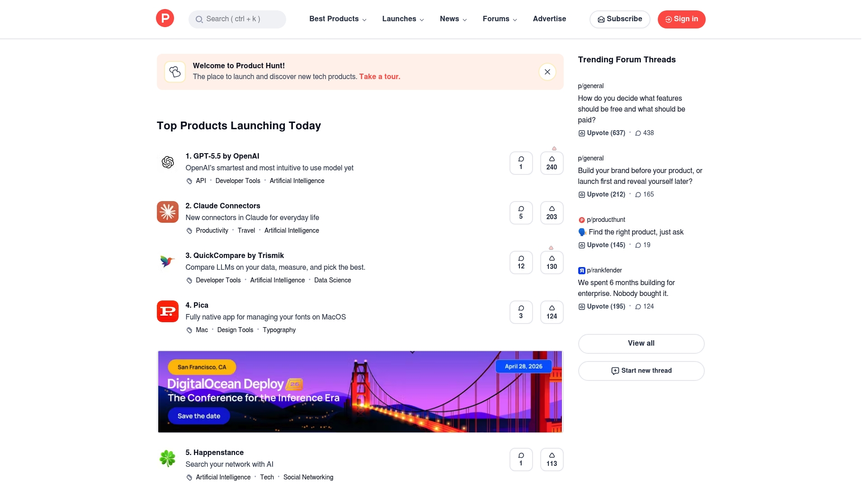868x488 pixels.
Task: Open the News menu
Action: click(x=453, y=19)
